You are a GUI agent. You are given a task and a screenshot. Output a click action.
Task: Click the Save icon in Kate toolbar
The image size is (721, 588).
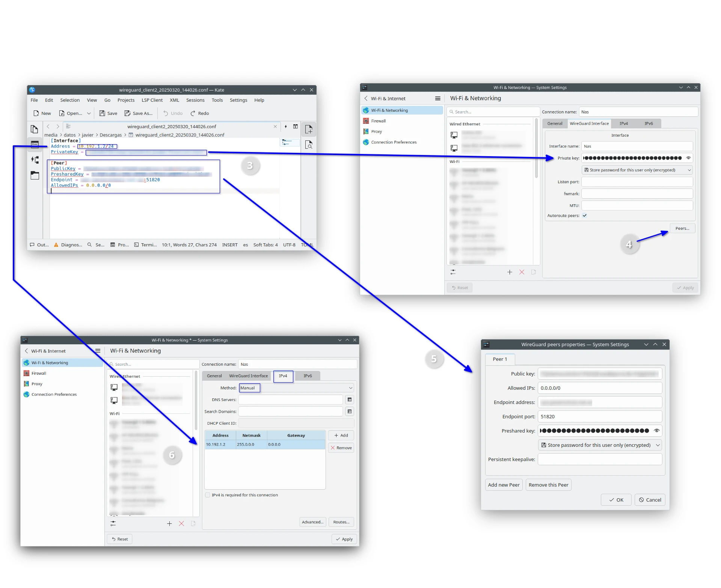pos(102,113)
